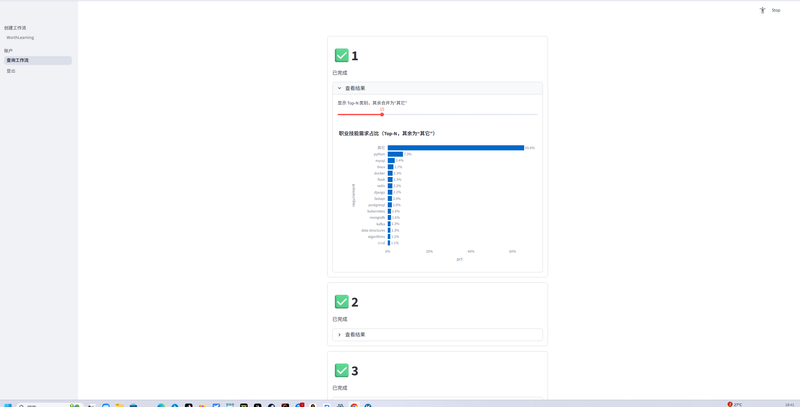Click the 账户 sidebar heading
The width and height of the screenshot is (800, 407).
[x=9, y=51]
